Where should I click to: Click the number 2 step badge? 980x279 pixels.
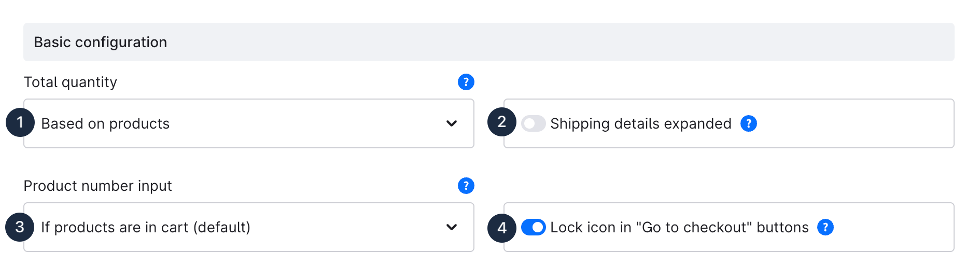click(501, 122)
